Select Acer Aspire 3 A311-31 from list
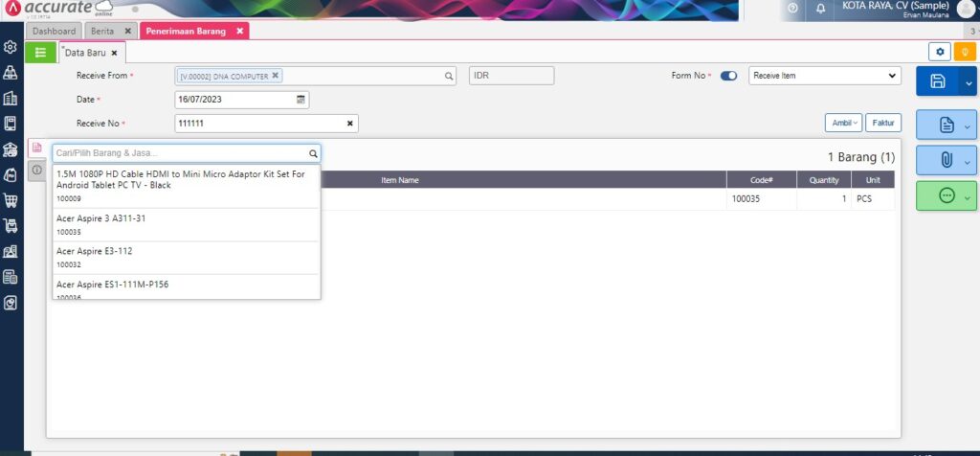Screen dimensions: 980x456 187,224
